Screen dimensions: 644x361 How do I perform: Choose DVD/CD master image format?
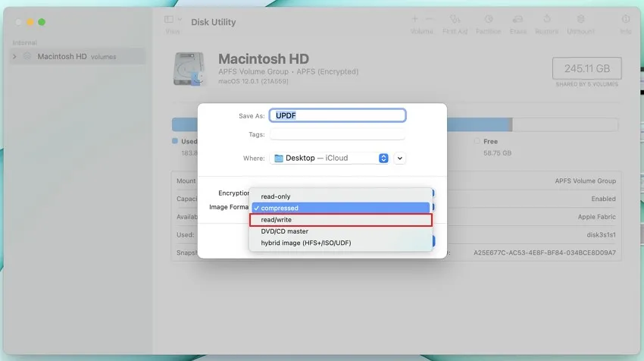pyautogui.click(x=340, y=231)
